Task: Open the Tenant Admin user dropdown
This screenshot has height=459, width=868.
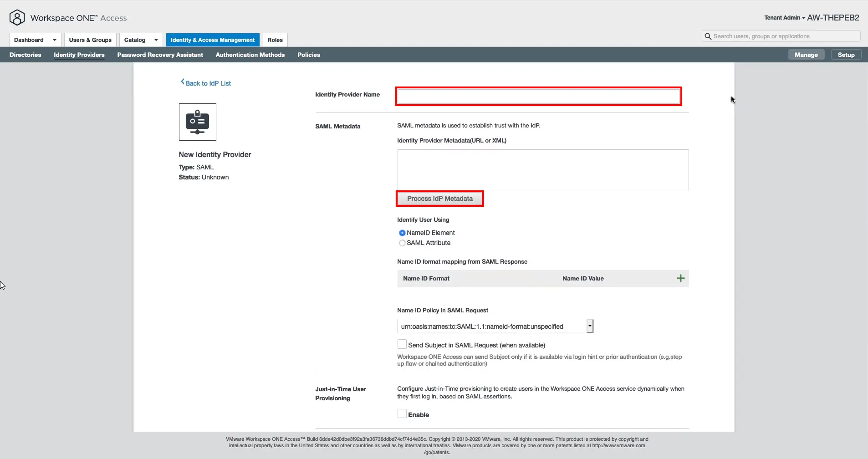Action: tap(784, 18)
